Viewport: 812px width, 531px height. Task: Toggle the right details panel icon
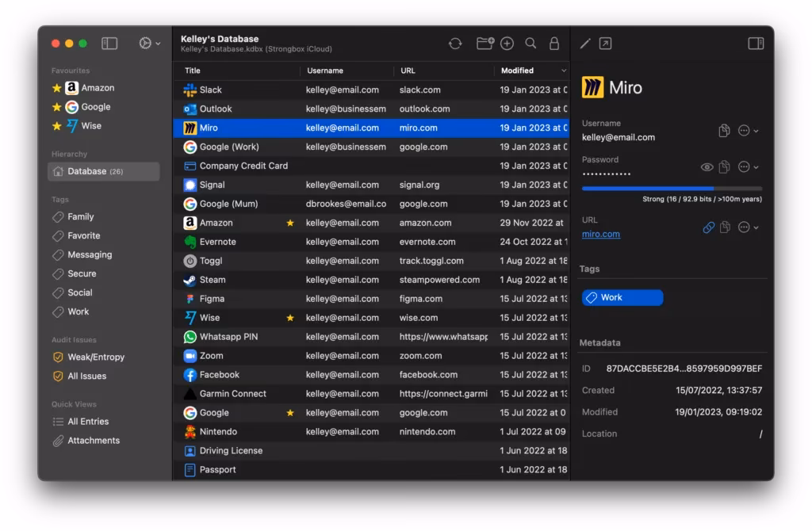coord(756,44)
